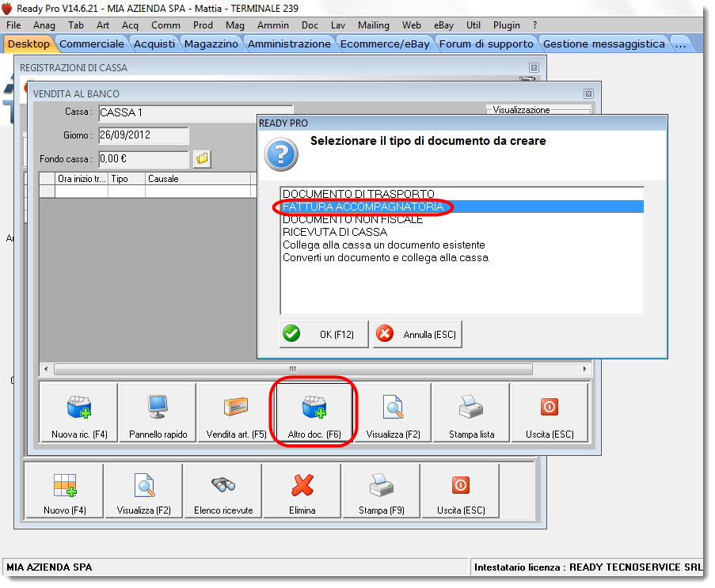Click Visualizza (F2) in Vendita al banco
The width and height of the screenshot is (715, 588).
click(x=393, y=413)
